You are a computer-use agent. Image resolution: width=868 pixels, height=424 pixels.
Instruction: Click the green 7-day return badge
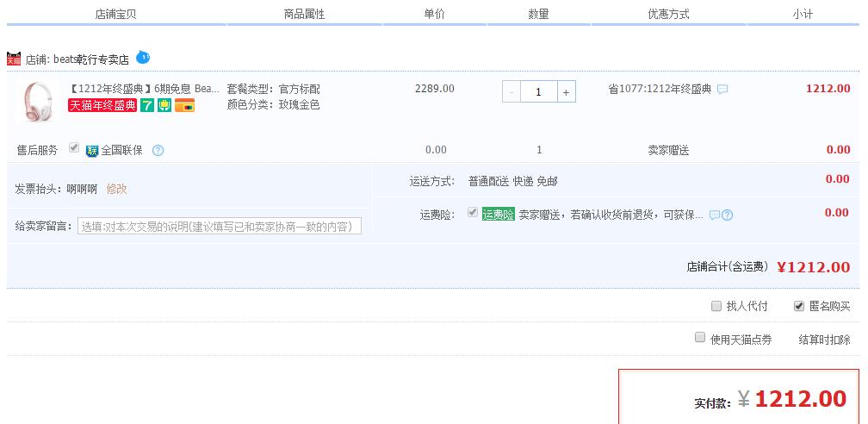pyautogui.click(x=146, y=105)
